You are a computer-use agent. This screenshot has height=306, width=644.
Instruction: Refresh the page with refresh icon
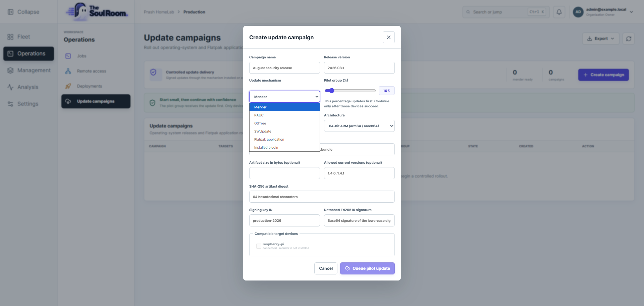pos(629,39)
